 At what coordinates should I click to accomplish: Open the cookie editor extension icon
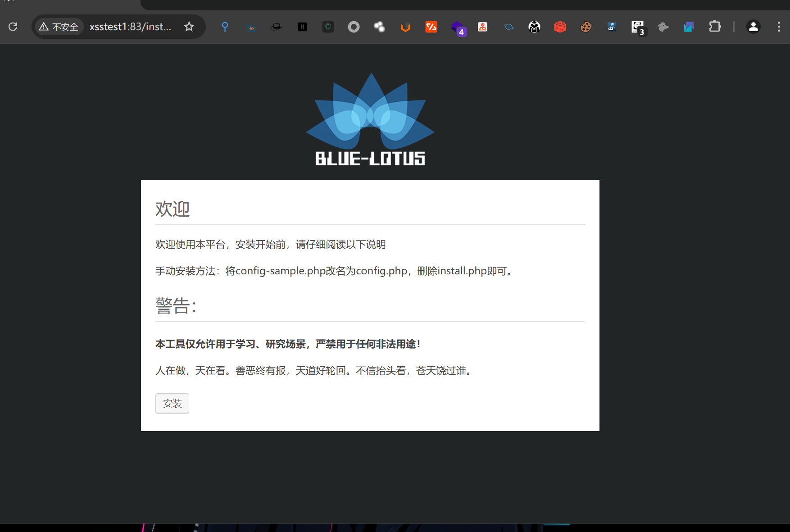point(586,27)
